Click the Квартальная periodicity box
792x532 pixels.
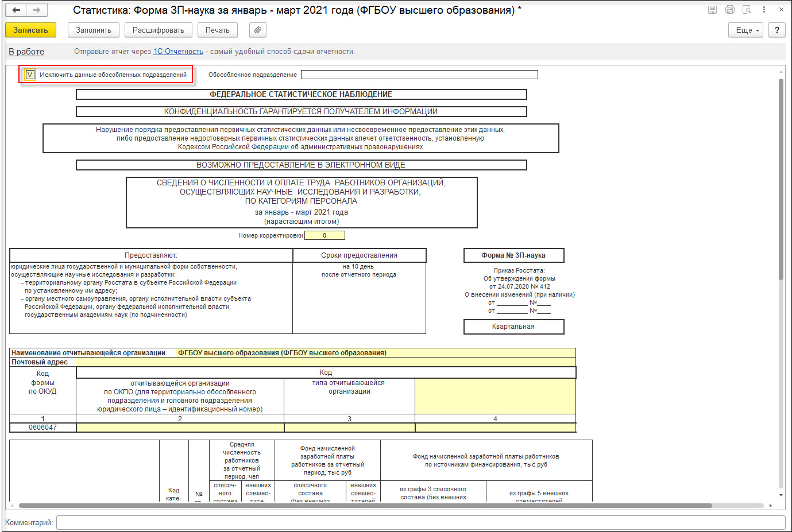[x=513, y=327]
